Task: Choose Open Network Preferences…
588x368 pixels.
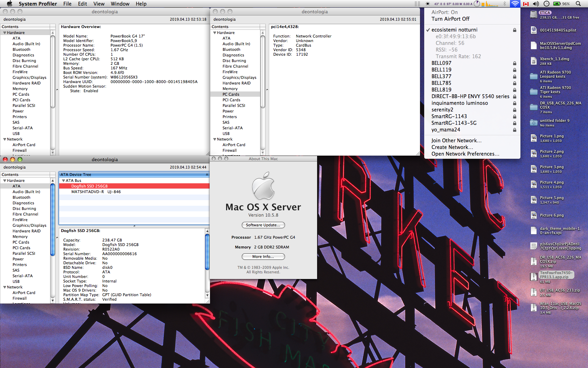Action: pos(472,154)
